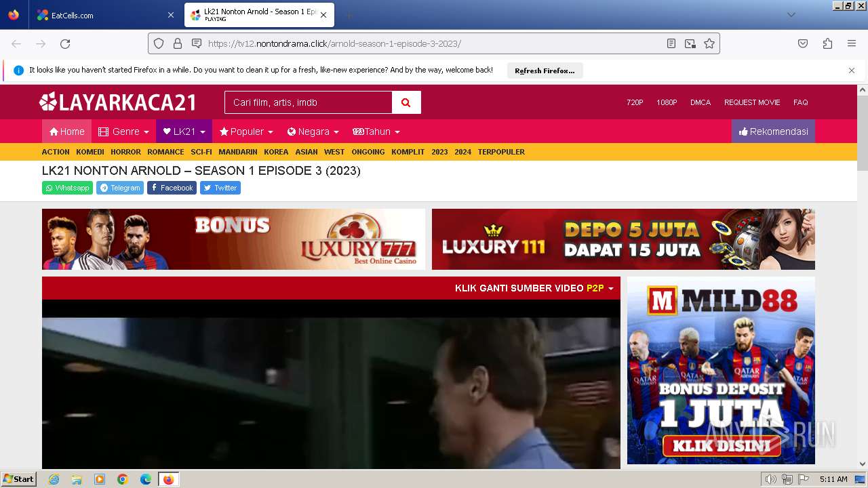
Task: Open the Home menu item
Action: (66, 131)
